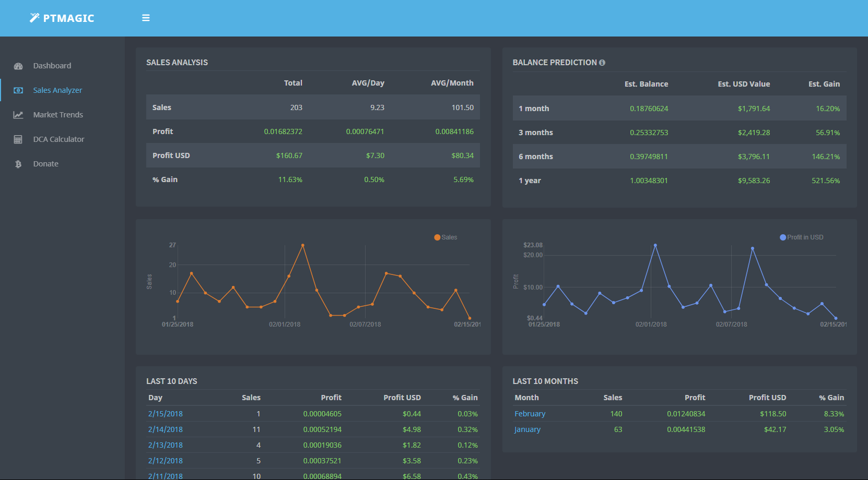Click the Balance Prediction info icon
868x480 pixels.
tap(602, 63)
